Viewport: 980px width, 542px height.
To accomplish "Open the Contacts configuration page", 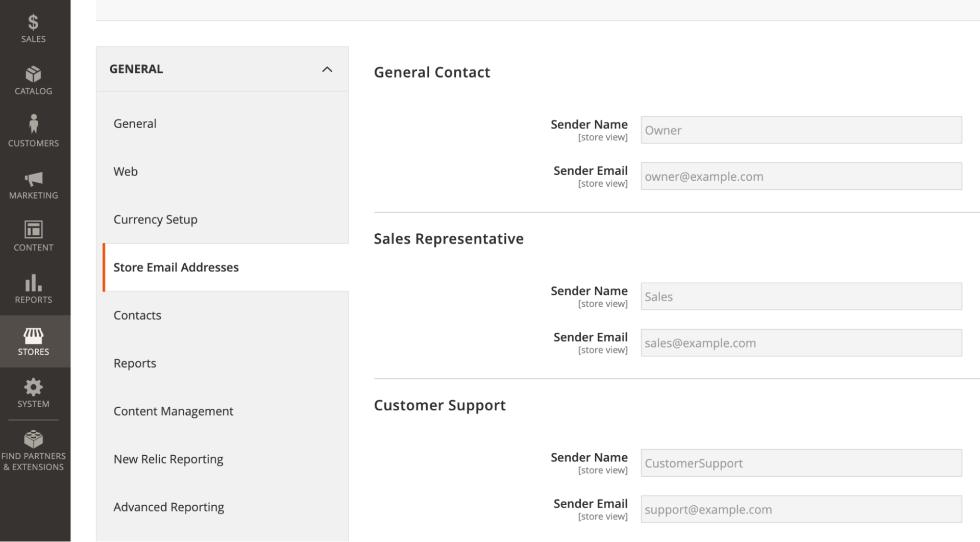I will (x=137, y=315).
